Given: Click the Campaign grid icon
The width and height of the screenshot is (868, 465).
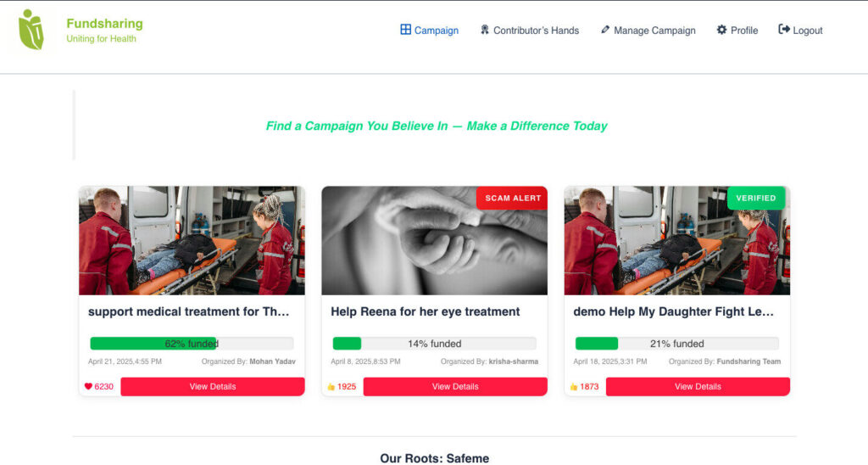Looking at the screenshot, I should pos(405,30).
